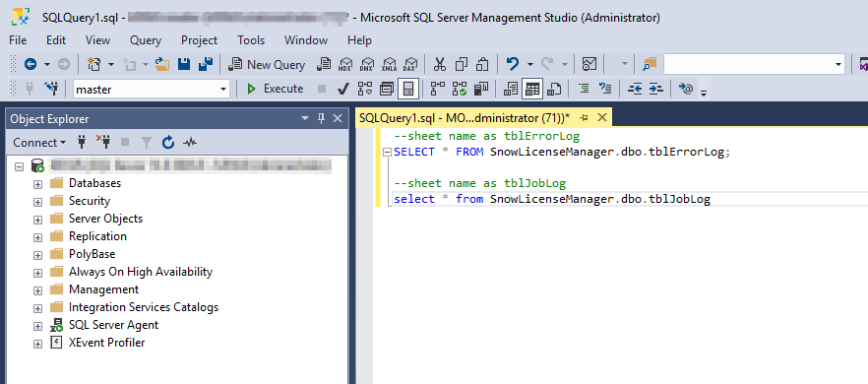Click the Find search combo box
The image size is (868, 384).
point(754,65)
